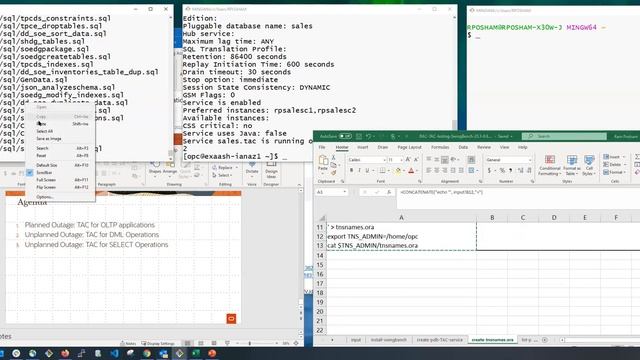The width and height of the screenshot is (640, 360).
Task: Open the Excel font size dropdown
Action: click(402, 160)
